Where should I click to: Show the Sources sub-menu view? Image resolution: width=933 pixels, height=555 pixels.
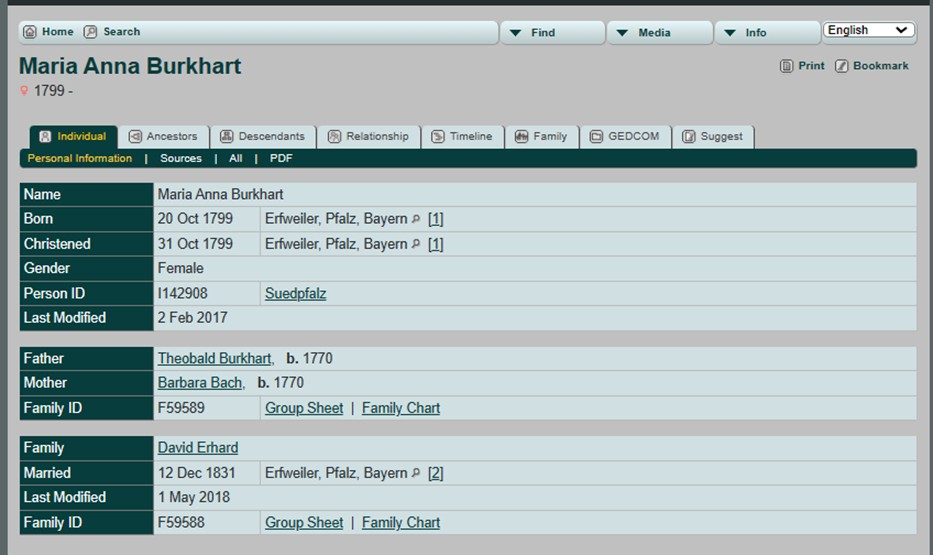tap(181, 159)
